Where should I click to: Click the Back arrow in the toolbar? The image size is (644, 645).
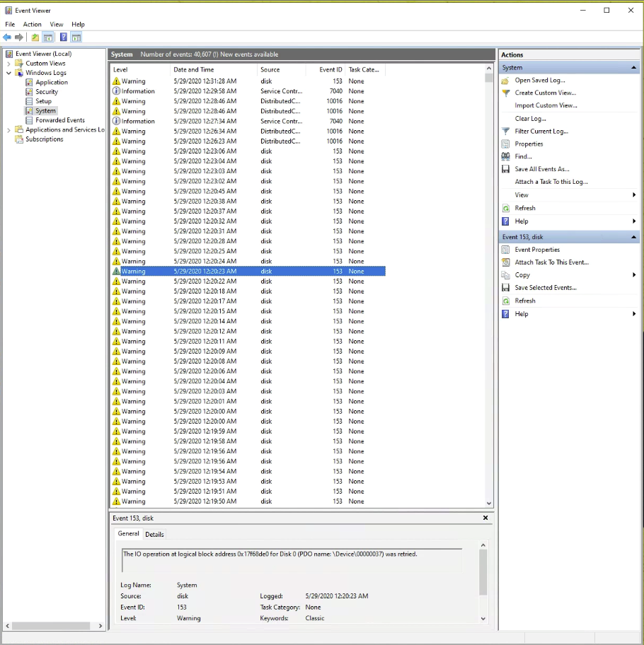pos(7,37)
